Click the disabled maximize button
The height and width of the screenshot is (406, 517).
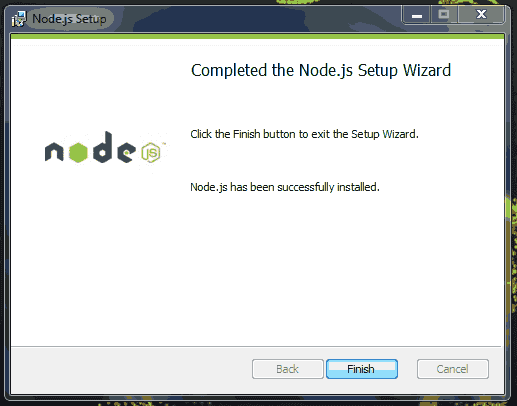point(444,15)
